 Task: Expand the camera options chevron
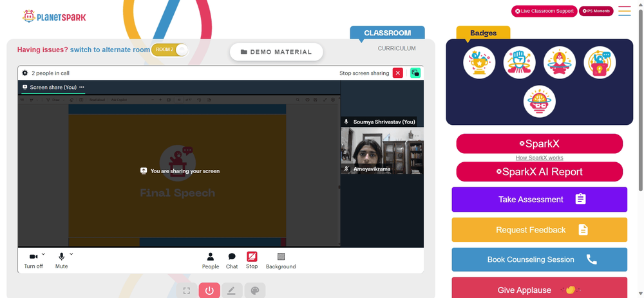click(44, 254)
